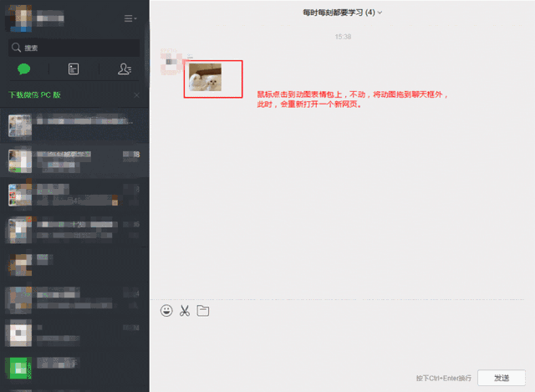Open the conversation with the green avatar
This screenshot has width=535, height=392.
[x=74, y=368]
